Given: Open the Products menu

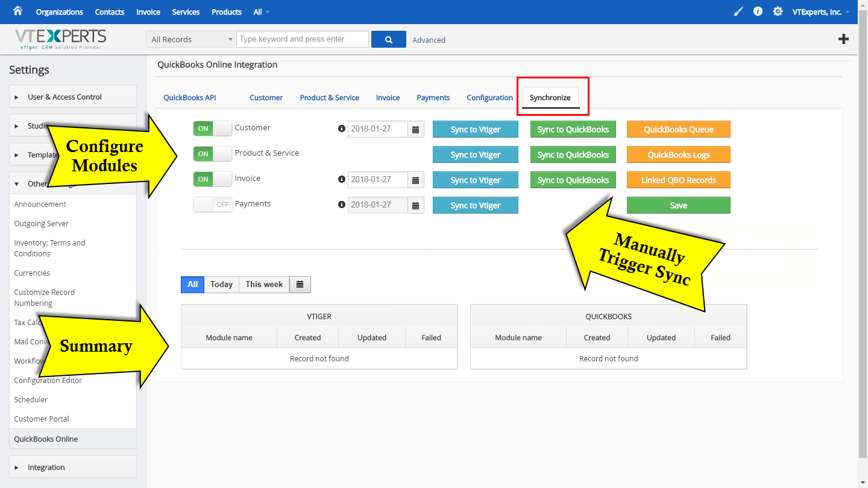Looking at the screenshot, I should (x=227, y=12).
